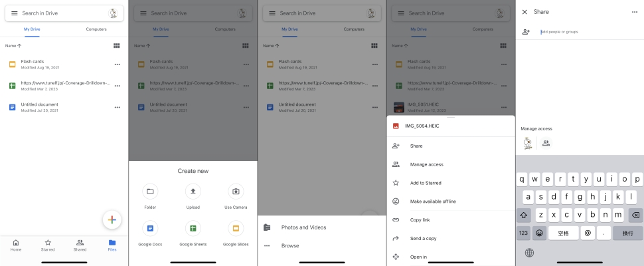Tap account avatar on screen with bottom navigation
Viewport: 644px width, 266px height.
click(x=113, y=13)
